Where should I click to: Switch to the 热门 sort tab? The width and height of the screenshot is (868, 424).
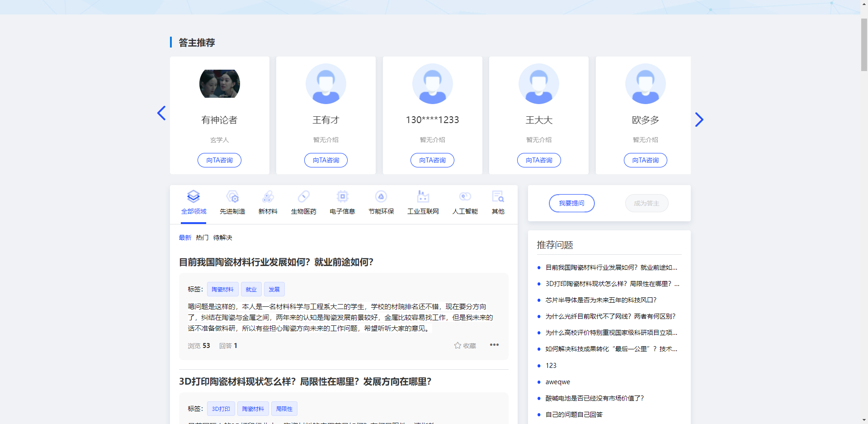pyautogui.click(x=202, y=238)
